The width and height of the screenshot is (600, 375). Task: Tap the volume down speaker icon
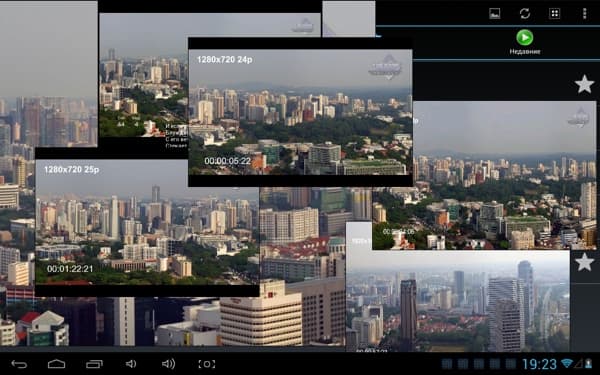pos(131,364)
